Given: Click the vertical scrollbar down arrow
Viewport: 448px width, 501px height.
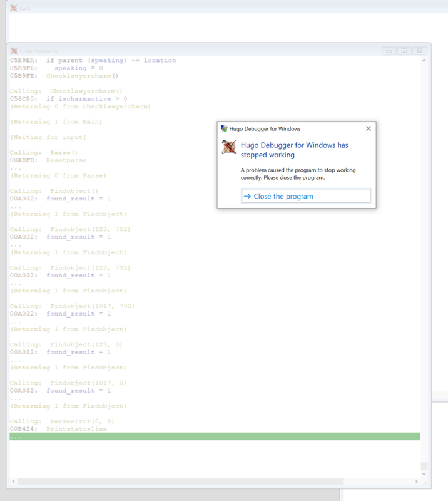Looking at the screenshot, I should (x=424, y=474).
